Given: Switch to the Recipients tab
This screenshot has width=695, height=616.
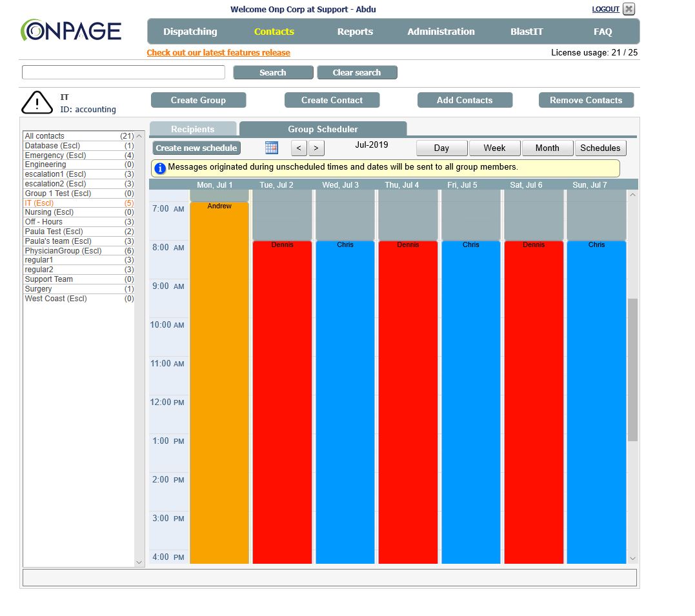Looking at the screenshot, I should [x=192, y=129].
